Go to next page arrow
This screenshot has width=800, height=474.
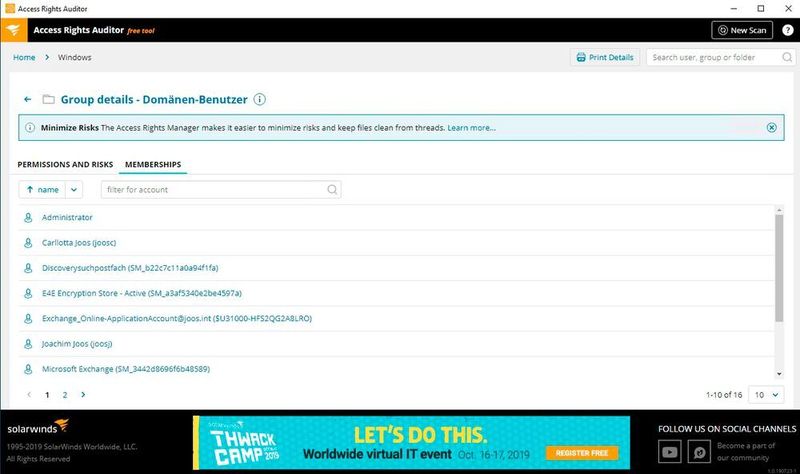tap(83, 394)
